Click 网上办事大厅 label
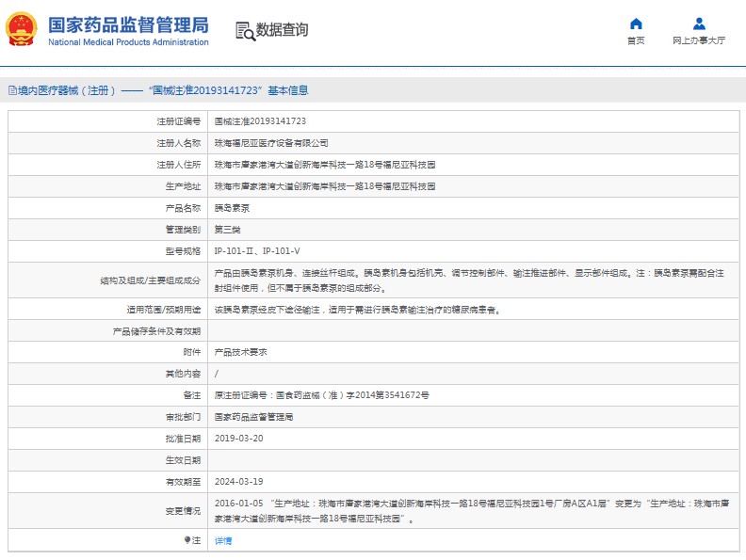 point(699,40)
